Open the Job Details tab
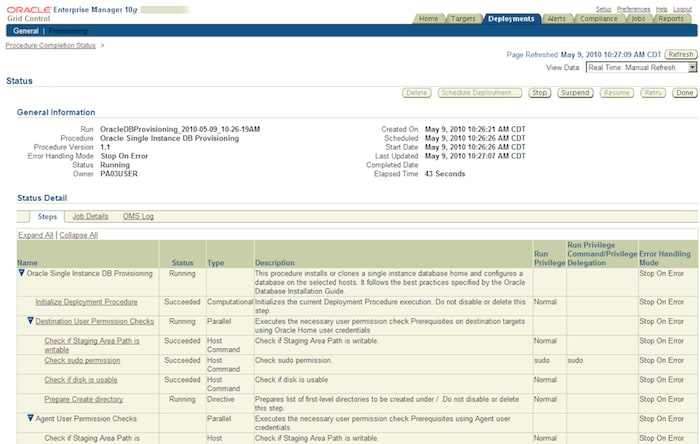This screenshot has height=444, width=700. (90, 216)
